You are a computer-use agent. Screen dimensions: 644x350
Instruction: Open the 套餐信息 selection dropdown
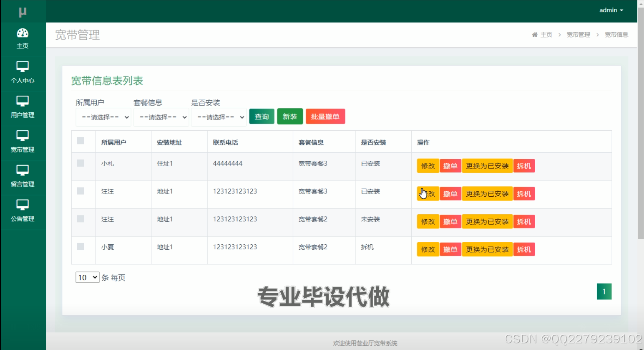161,117
